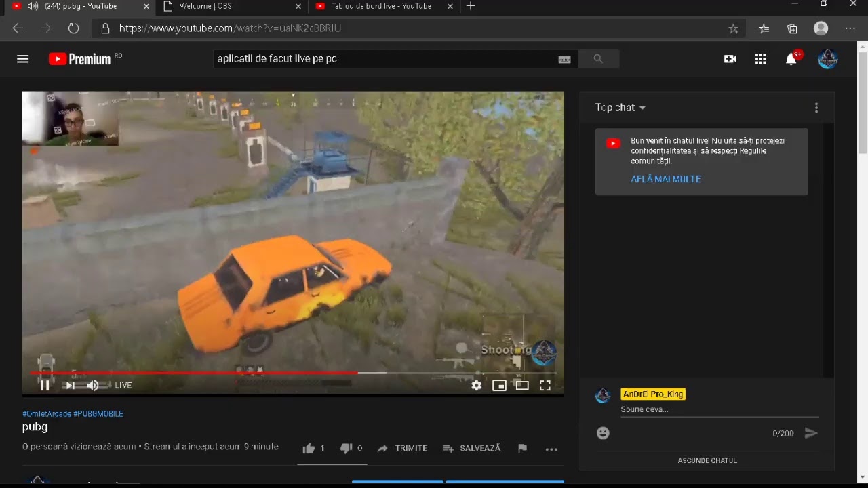Open browser collections icon
The height and width of the screenshot is (488, 868).
tap(792, 28)
